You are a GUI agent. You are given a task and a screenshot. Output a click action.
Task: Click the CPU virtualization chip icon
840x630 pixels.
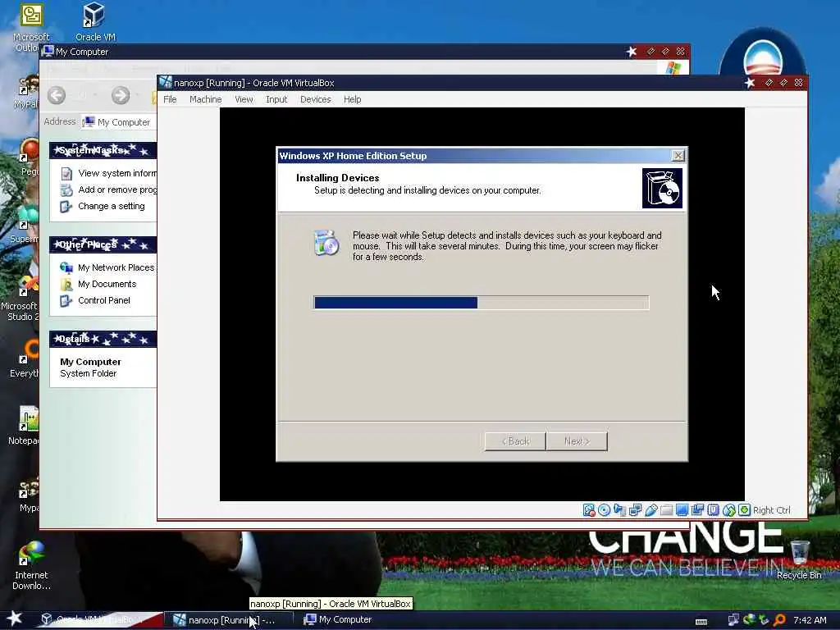coord(713,510)
